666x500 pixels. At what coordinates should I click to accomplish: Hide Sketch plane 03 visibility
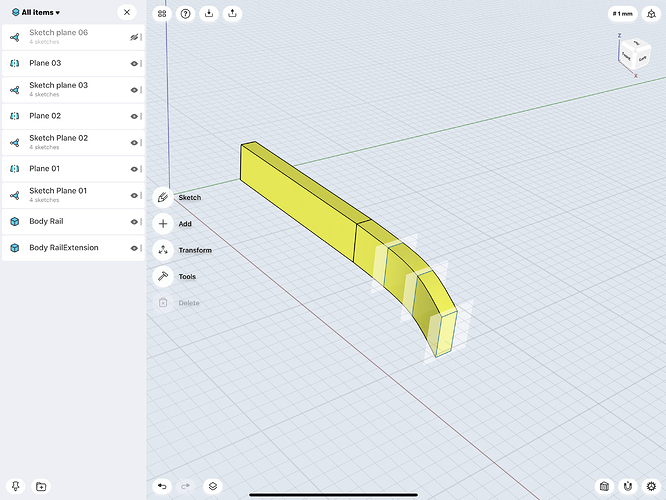click(x=134, y=90)
